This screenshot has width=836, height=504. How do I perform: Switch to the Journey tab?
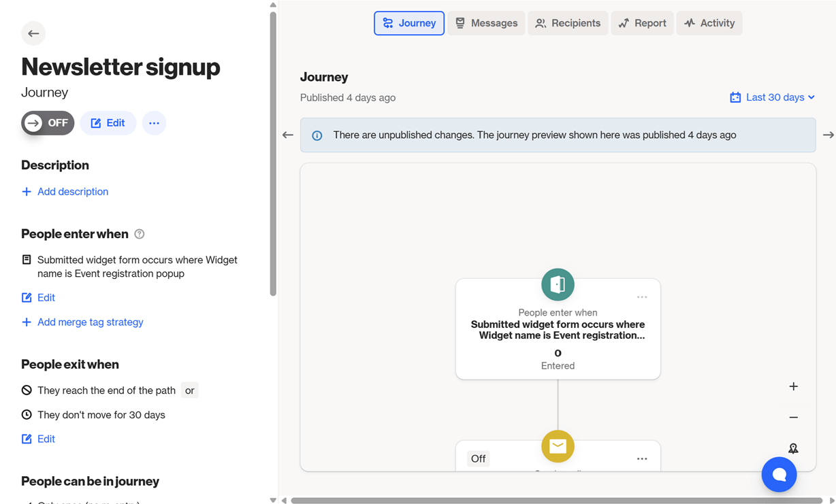[409, 23]
